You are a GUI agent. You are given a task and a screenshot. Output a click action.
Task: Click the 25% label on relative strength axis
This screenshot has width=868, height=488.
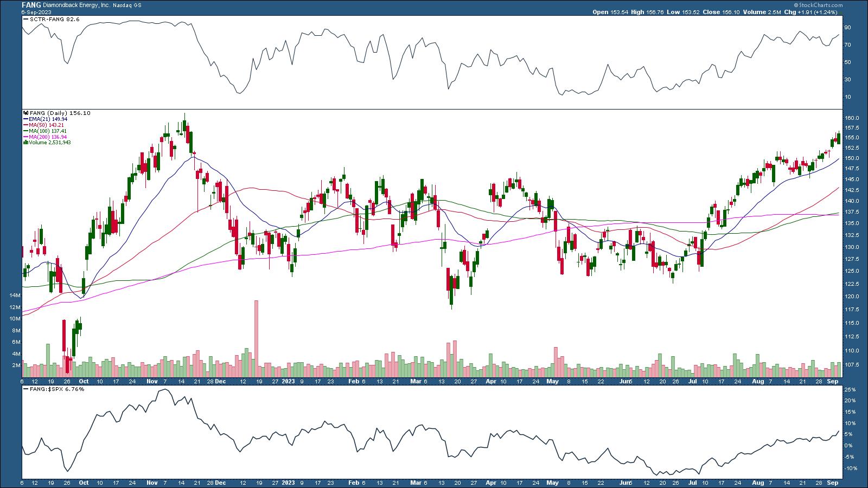coord(850,390)
